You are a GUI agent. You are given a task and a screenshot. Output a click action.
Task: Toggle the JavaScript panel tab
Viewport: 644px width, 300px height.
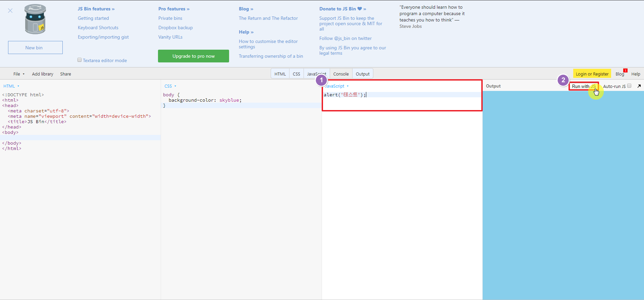[x=317, y=74]
